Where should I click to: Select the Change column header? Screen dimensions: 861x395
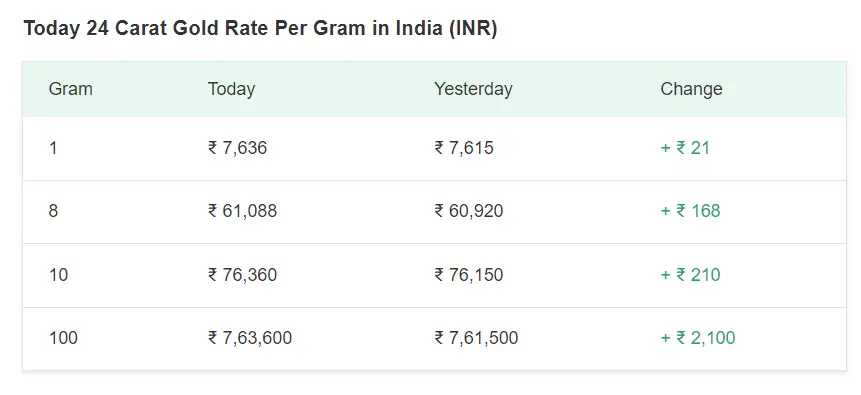pos(691,89)
